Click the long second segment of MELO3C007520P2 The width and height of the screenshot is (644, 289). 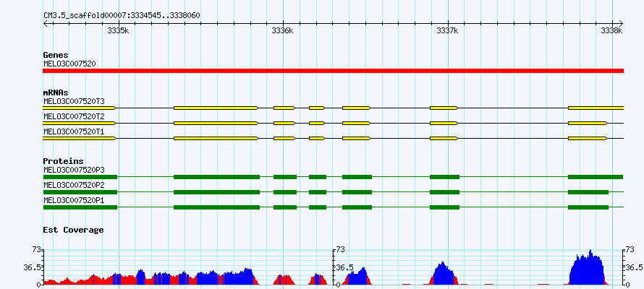pos(217,192)
